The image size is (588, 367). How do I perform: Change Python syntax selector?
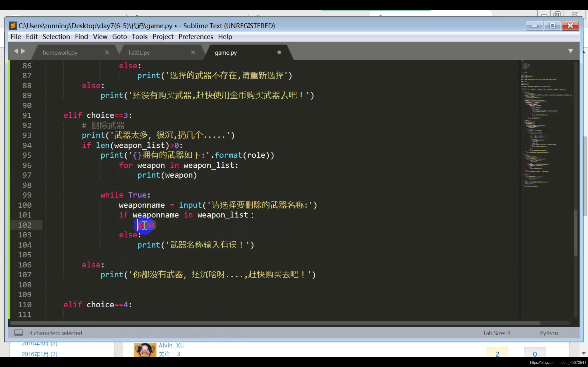pos(549,333)
